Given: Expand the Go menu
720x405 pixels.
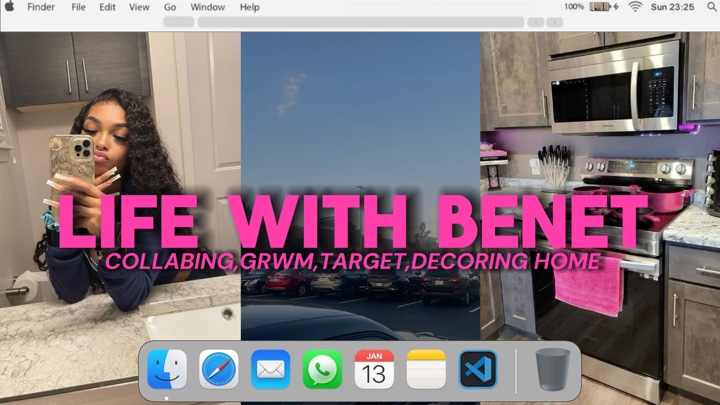Looking at the screenshot, I should 170,7.
